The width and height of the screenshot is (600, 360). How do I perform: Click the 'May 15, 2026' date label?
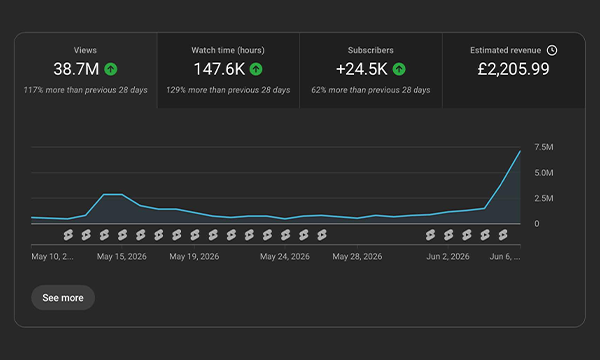coord(122,256)
